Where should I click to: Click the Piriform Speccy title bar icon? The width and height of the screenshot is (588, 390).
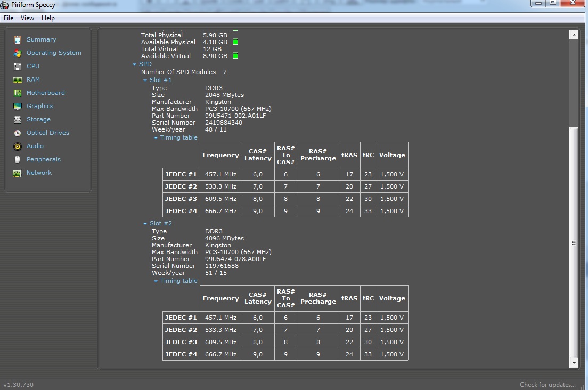click(4, 5)
